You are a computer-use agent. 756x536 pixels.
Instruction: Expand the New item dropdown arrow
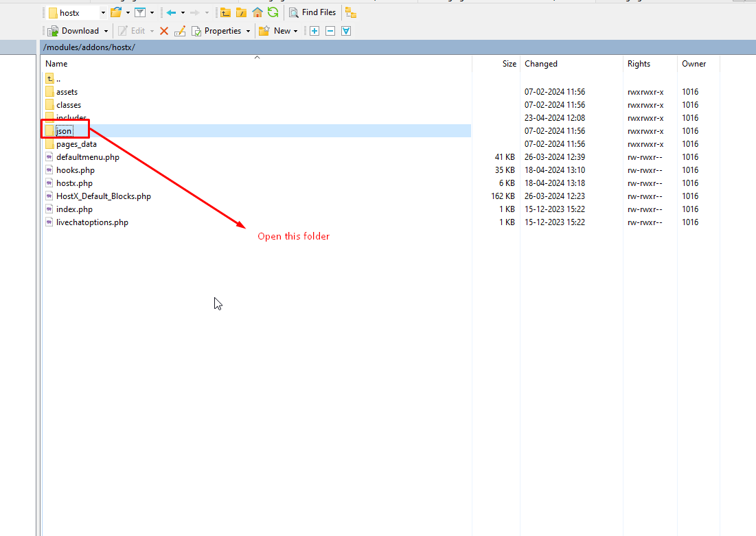pyautogui.click(x=295, y=31)
